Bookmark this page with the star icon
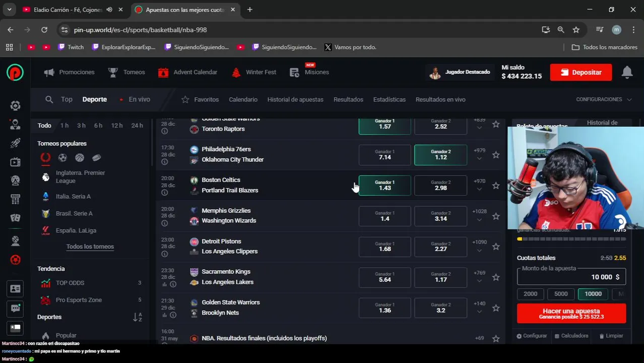 pos(576,30)
